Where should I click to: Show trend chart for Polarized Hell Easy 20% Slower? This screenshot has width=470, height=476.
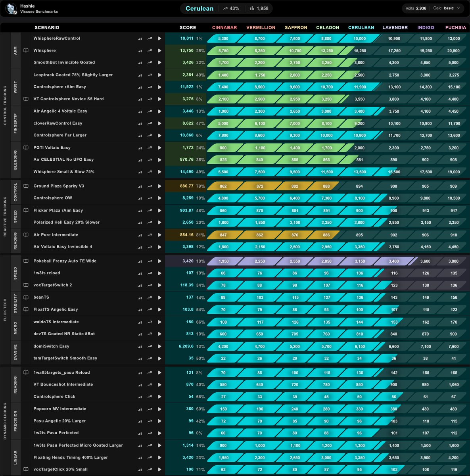tap(150, 223)
